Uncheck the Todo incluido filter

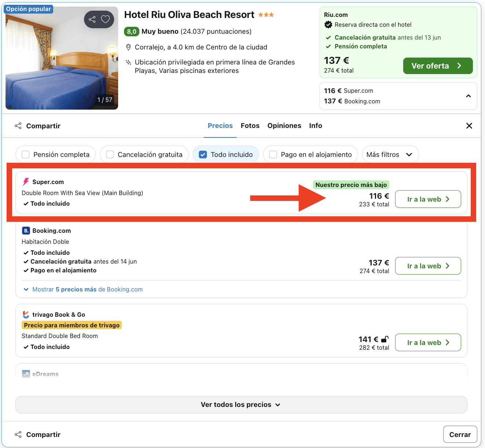(203, 155)
